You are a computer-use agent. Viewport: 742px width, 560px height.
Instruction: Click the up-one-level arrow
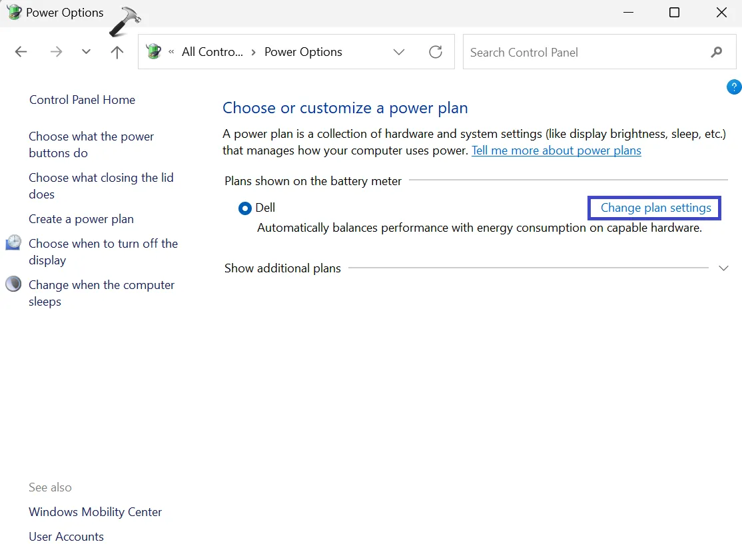117,51
